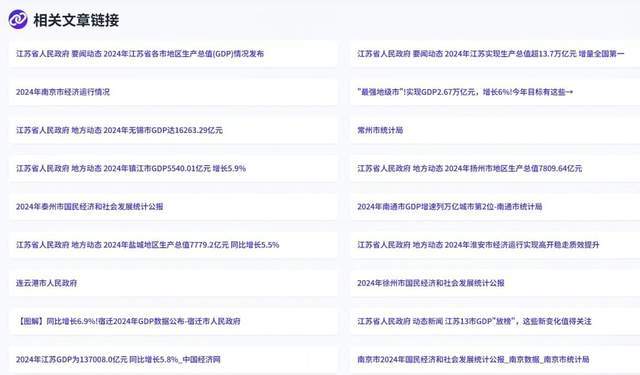Open the 2024年徐州市国民经济和社会发展统计公报 link
The height and width of the screenshot is (375, 640).
click(x=431, y=283)
